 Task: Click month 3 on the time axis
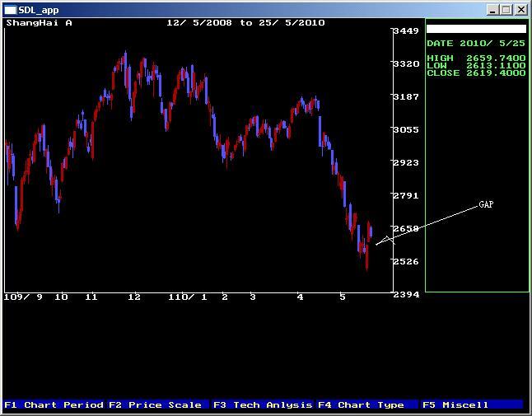pyautogui.click(x=253, y=297)
